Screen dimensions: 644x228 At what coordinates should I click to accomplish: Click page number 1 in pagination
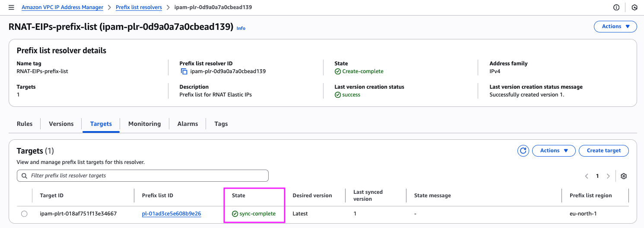coord(597,176)
